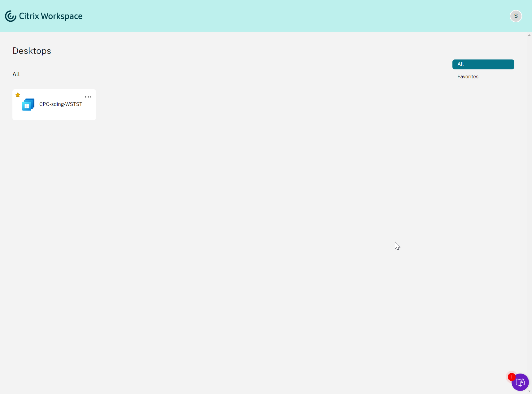Click the Citrix Workspace swirl logo

tap(11, 16)
